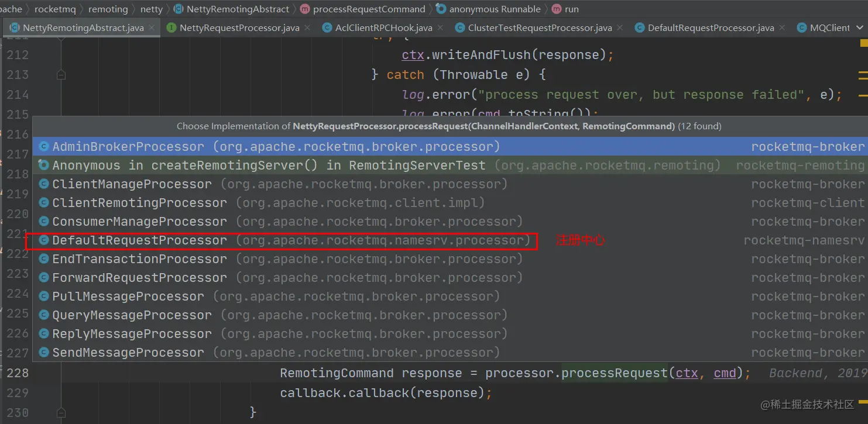The image size is (868, 424).
Task: Close ClusterTestRequestProcessor.java tab
Action: 620,27
